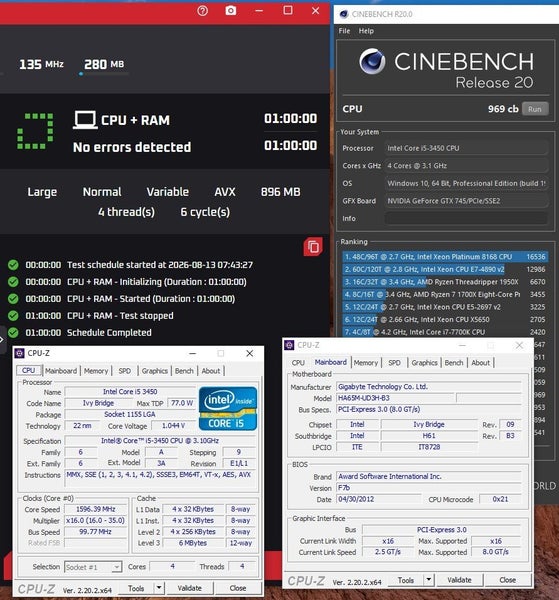559x600 pixels.
Task: Take a screenshot with the camera icon
Action: [230, 10]
